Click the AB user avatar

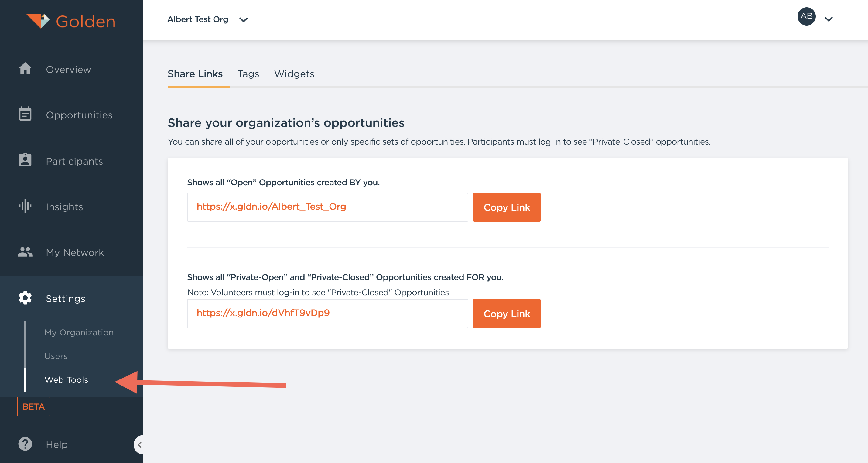tap(806, 16)
